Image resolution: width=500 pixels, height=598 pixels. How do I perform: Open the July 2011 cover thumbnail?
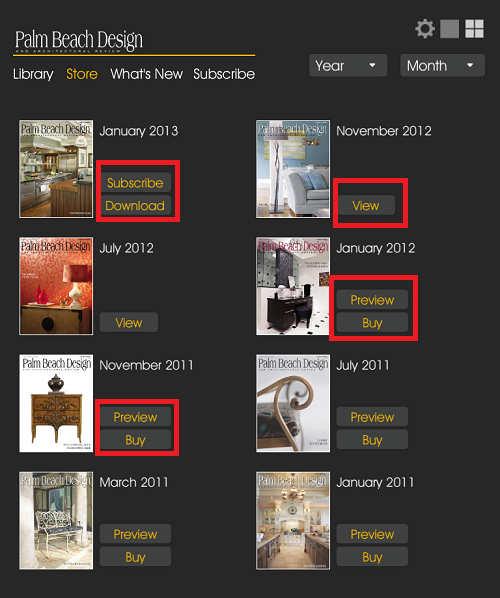pos(293,403)
